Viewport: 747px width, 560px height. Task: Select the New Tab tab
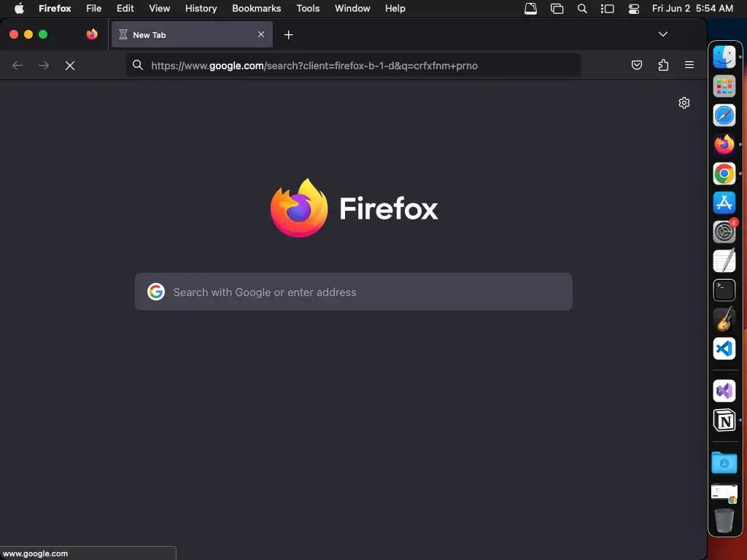[192, 34]
